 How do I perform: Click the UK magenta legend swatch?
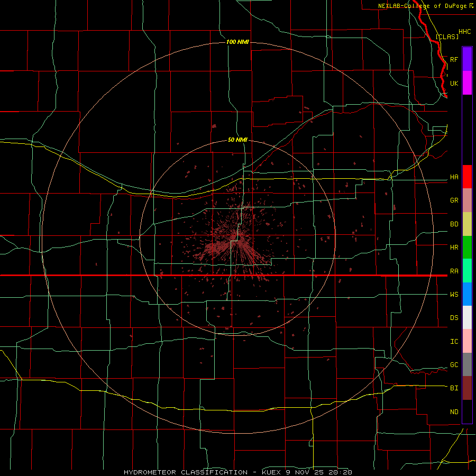[467, 83]
